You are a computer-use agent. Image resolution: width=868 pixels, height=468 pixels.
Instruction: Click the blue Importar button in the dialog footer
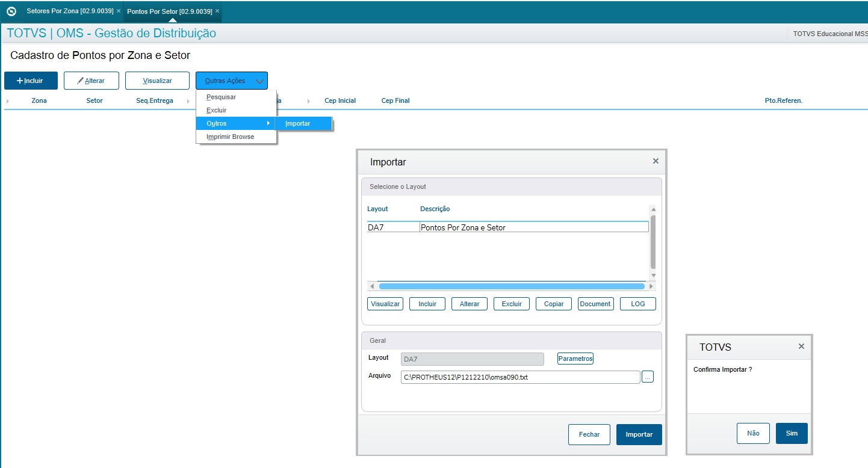click(639, 434)
